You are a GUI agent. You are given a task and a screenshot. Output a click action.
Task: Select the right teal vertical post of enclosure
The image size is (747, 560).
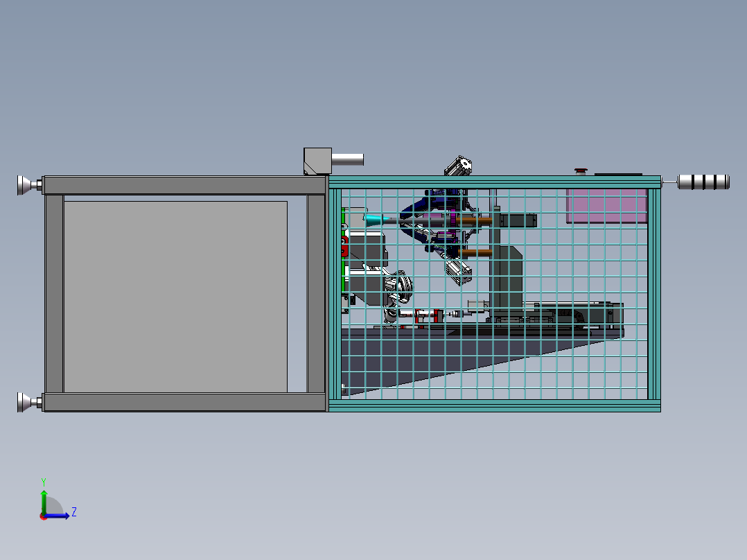653,294
